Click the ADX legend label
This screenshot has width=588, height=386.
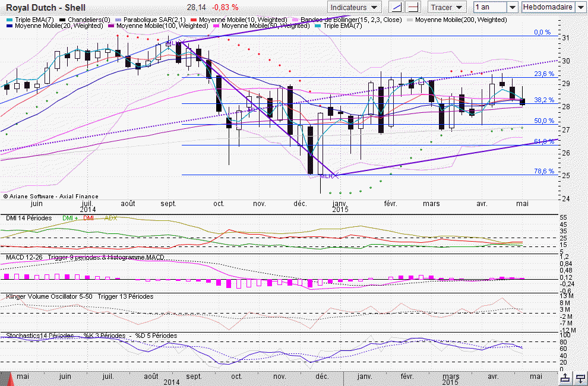click(110, 218)
